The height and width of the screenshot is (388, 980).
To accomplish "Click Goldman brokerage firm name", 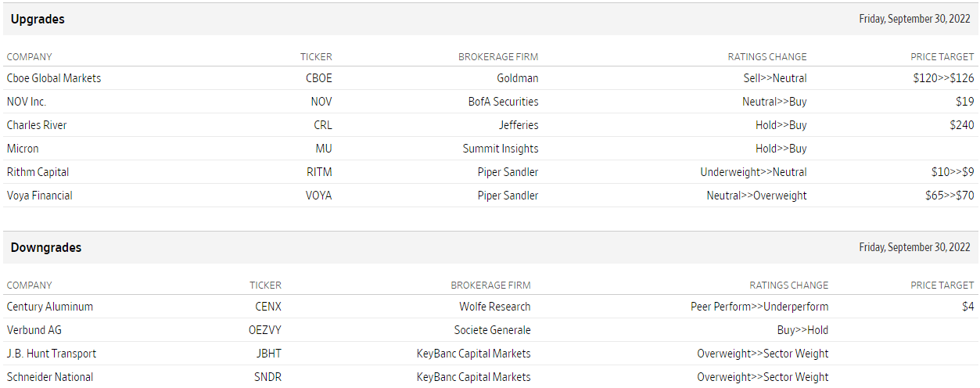I will tap(517, 78).
